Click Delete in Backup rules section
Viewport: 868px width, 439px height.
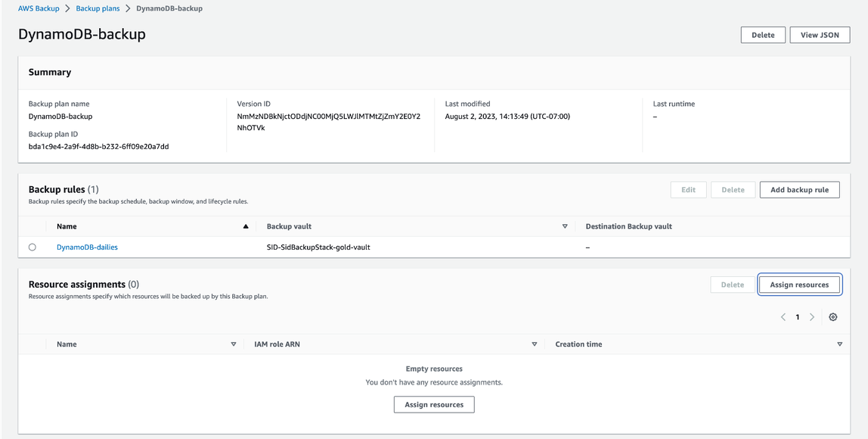733,189
